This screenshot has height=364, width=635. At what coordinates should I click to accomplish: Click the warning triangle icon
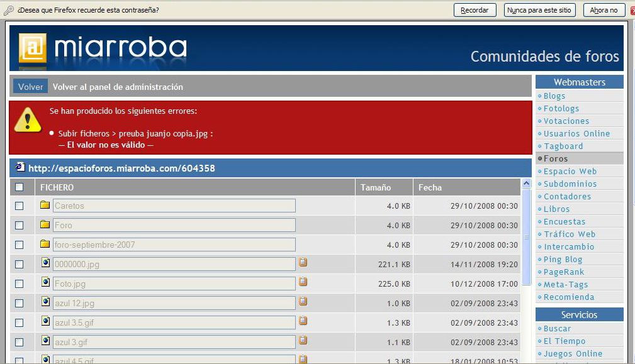[28, 120]
